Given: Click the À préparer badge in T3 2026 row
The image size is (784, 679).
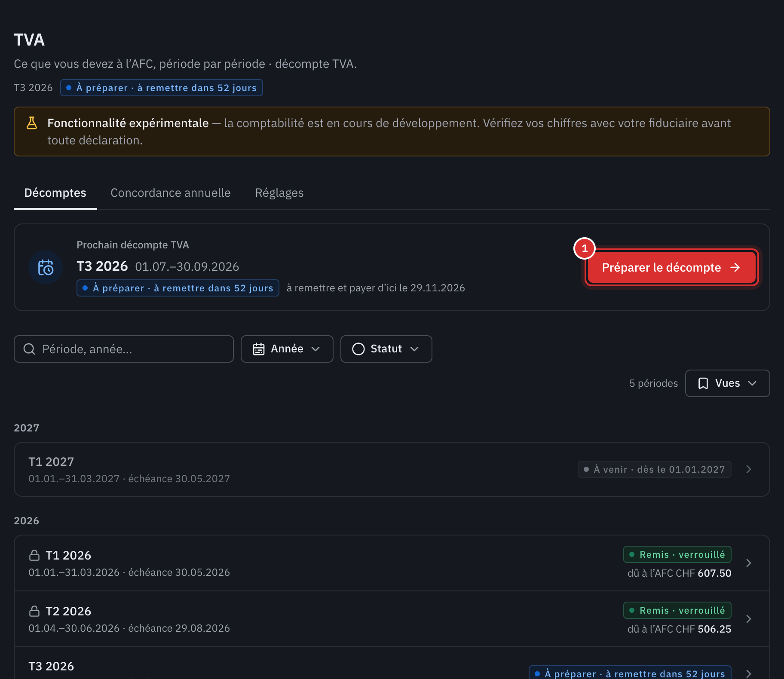Looking at the screenshot, I should pyautogui.click(x=630, y=673).
